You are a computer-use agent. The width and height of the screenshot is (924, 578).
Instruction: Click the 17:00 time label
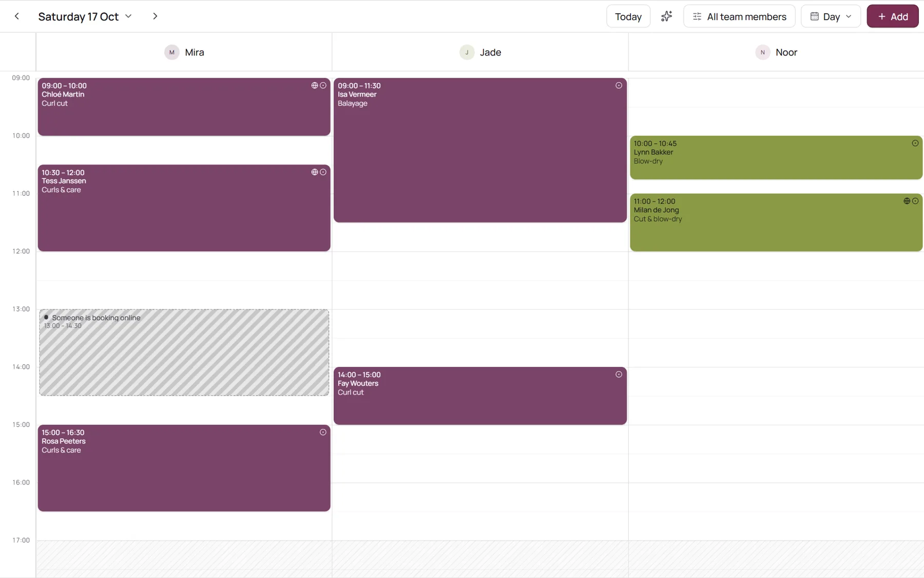(x=21, y=540)
